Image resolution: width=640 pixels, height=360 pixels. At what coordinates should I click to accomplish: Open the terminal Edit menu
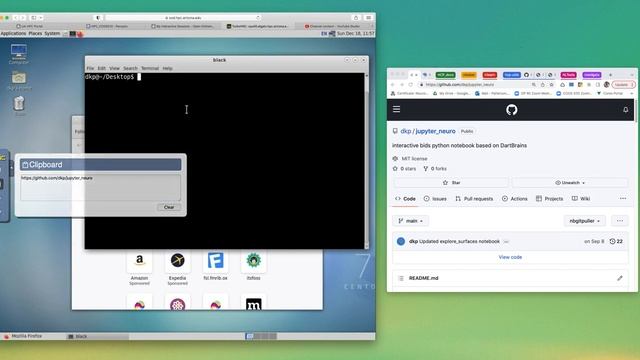coord(101,68)
